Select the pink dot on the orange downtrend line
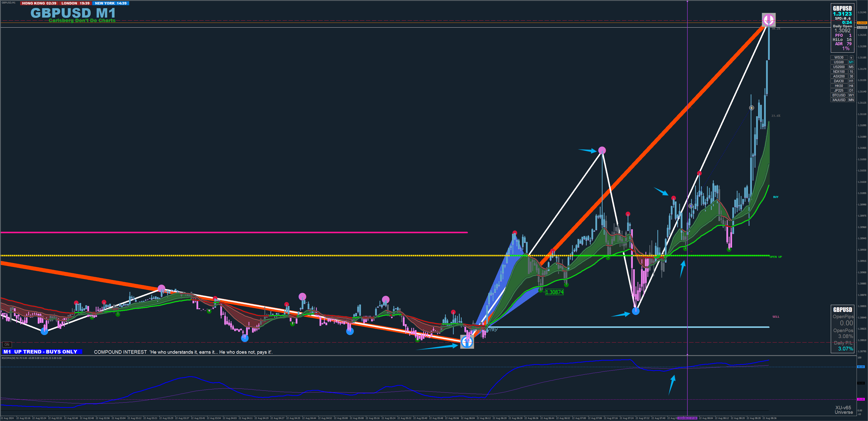The image size is (868, 421). coord(161,288)
